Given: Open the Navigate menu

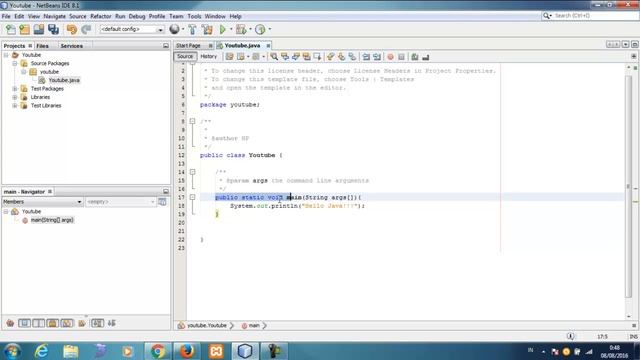Looking at the screenshot, I should pyautogui.click(x=54, y=16).
